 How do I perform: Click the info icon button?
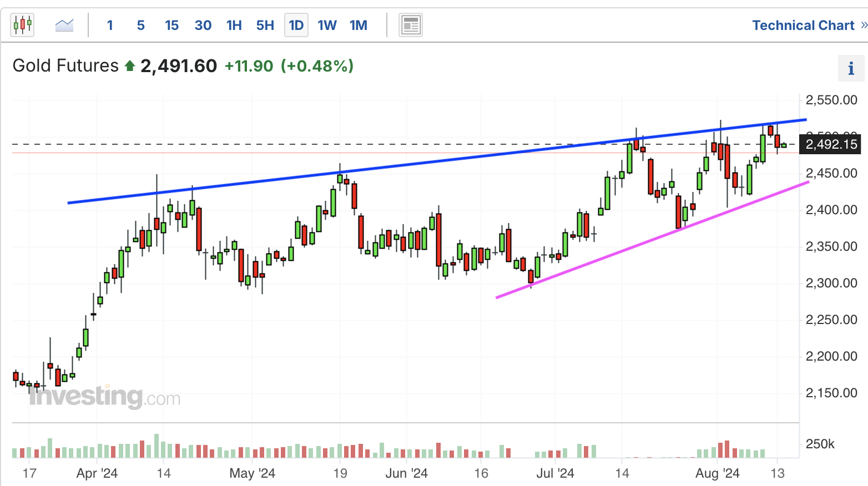point(851,69)
